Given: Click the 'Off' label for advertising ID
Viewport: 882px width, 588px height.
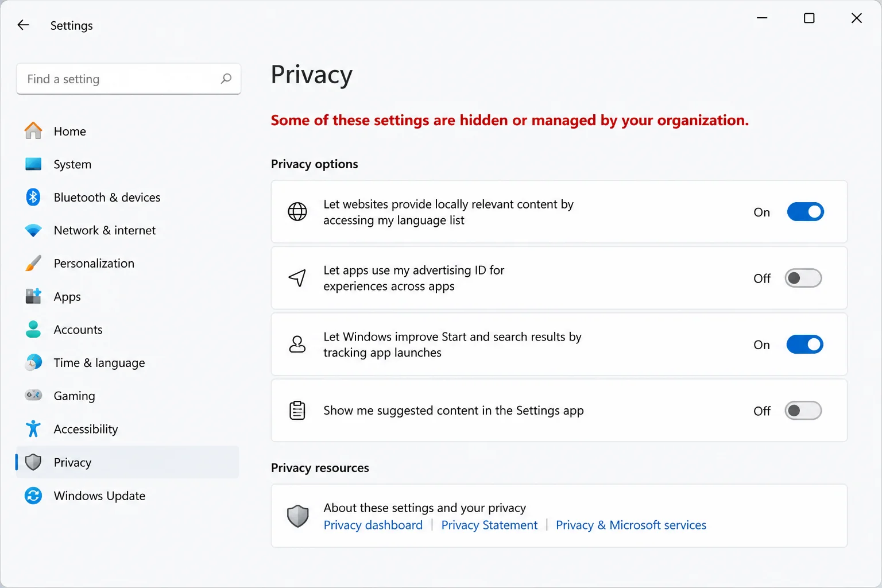Looking at the screenshot, I should pos(762,278).
